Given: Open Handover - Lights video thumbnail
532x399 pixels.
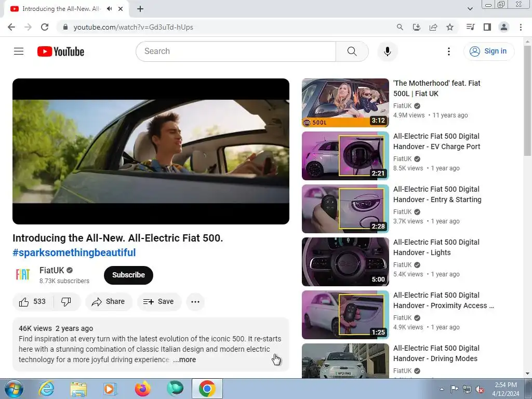Looking at the screenshot, I should coord(345,262).
